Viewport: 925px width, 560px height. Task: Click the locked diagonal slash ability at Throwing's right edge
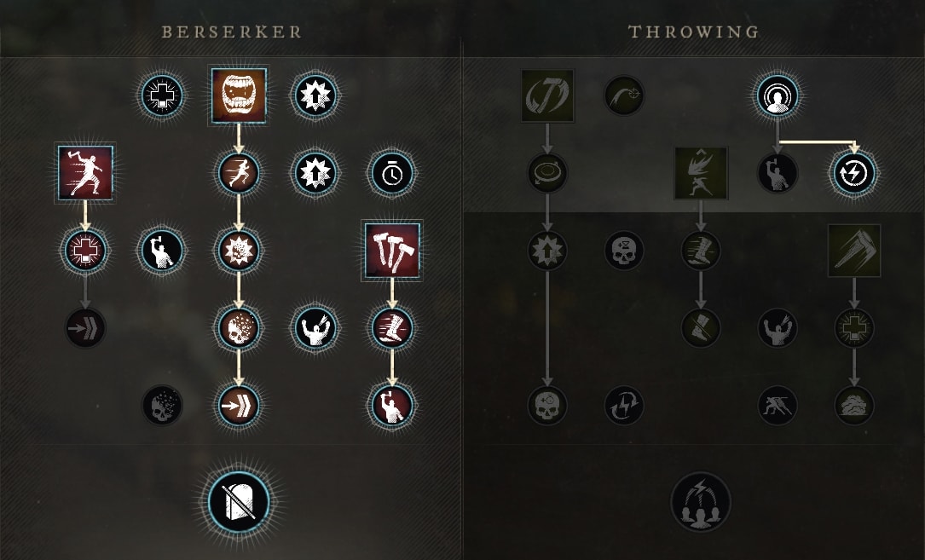854,251
